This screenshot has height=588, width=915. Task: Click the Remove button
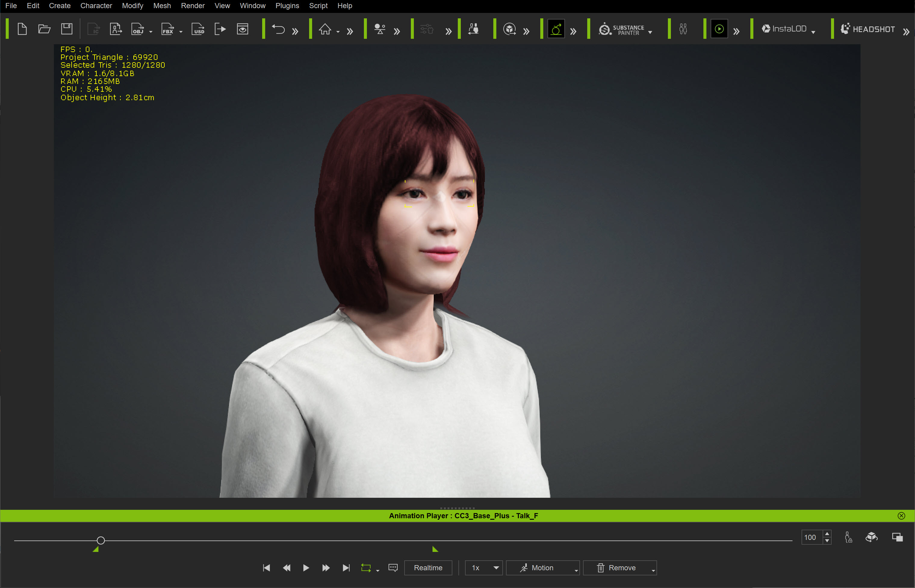click(617, 568)
